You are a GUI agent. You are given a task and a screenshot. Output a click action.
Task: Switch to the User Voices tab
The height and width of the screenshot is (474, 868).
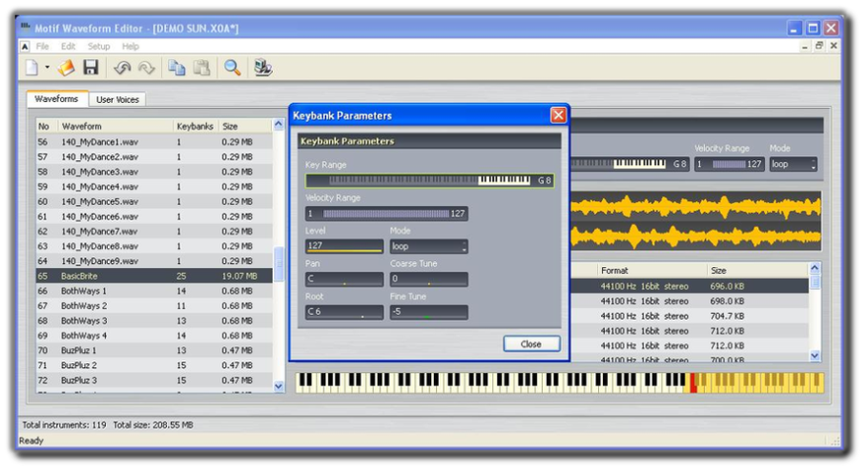[x=118, y=100]
